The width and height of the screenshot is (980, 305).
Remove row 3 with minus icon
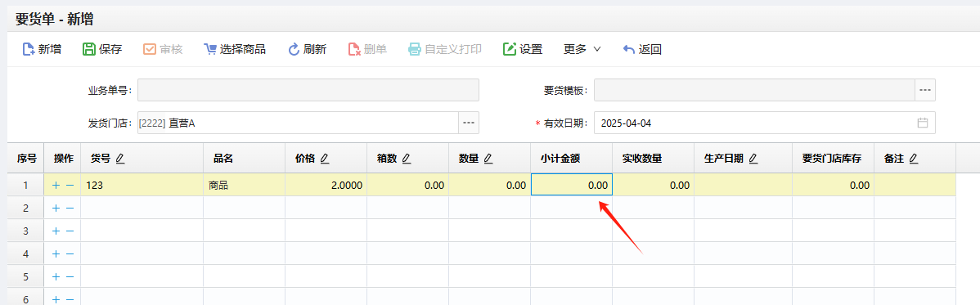[x=70, y=231]
